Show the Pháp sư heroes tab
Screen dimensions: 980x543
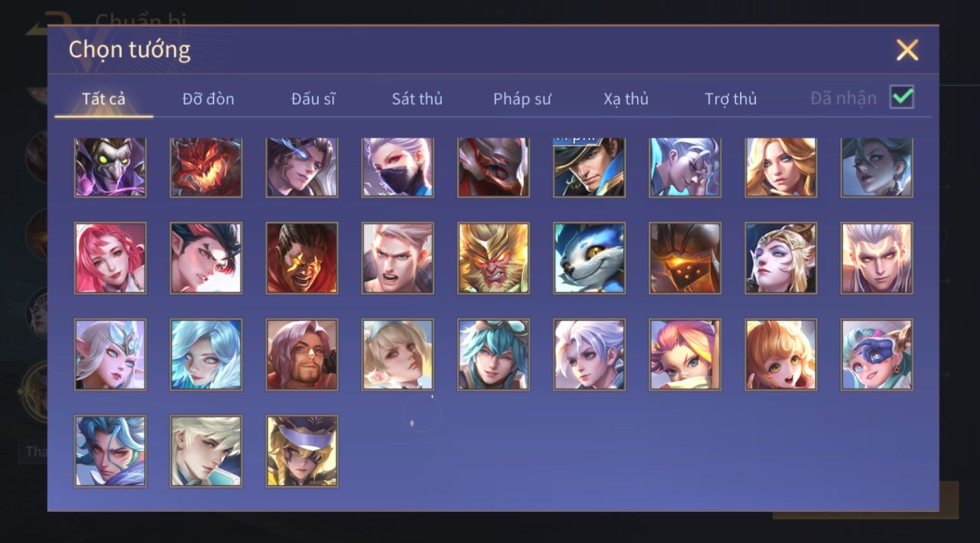[522, 99]
